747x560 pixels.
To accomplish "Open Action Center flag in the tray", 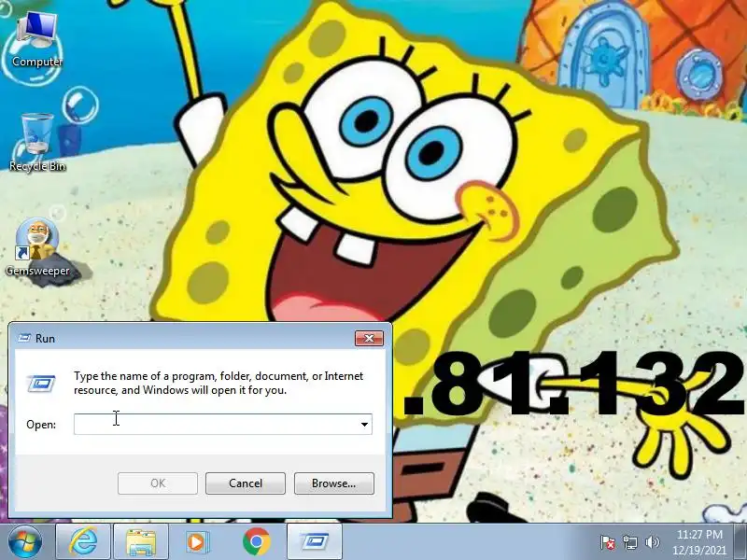I will pos(608,542).
